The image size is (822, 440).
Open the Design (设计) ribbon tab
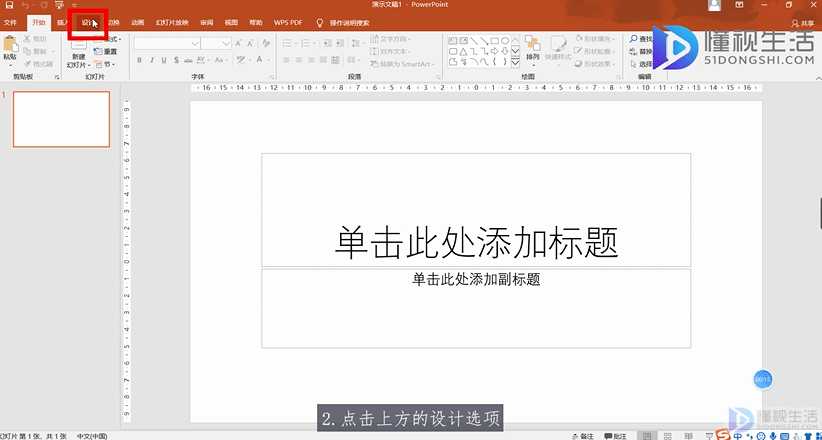coord(88,23)
